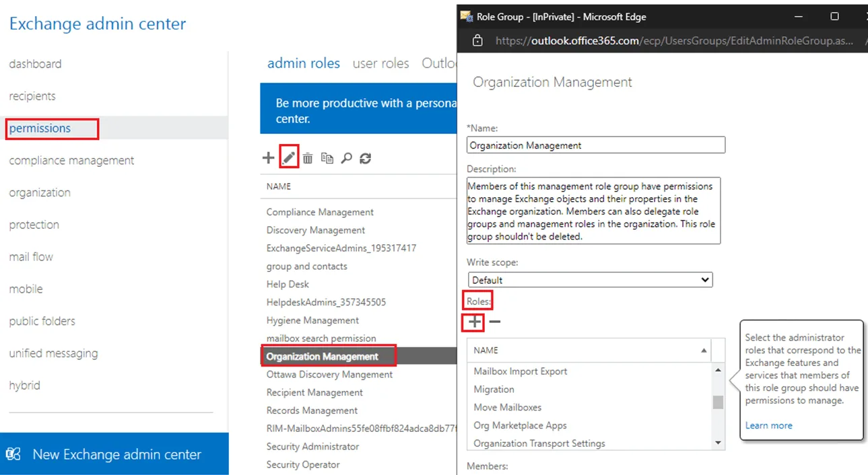Select the Migration role in list

[x=494, y=390]
